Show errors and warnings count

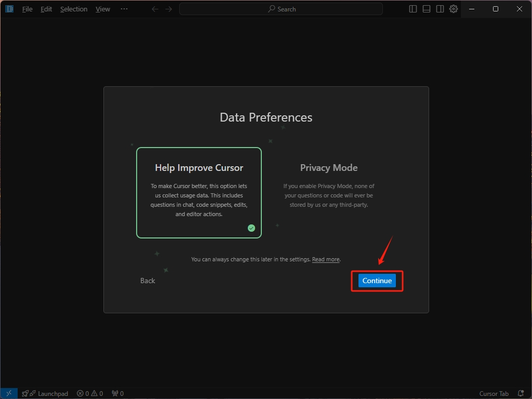click(90, 394)
